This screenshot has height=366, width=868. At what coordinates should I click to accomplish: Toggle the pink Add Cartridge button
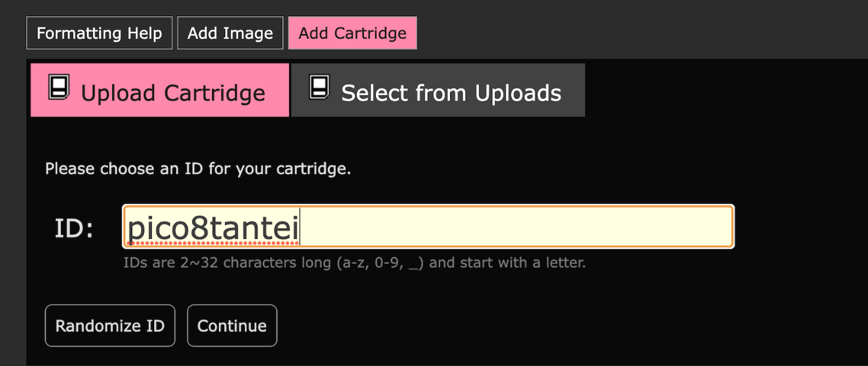pyautogui.click(x=352, y=33)
